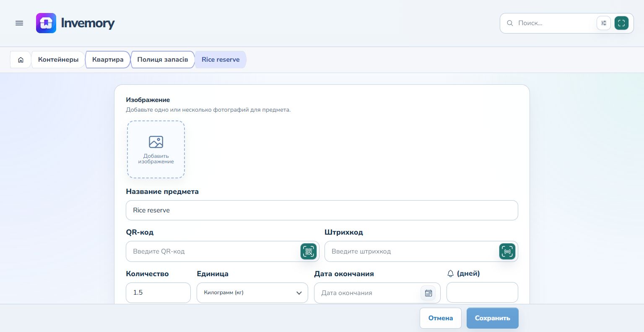
Task: Open the hamburger navigation menu
Action: tap(19, 23)
